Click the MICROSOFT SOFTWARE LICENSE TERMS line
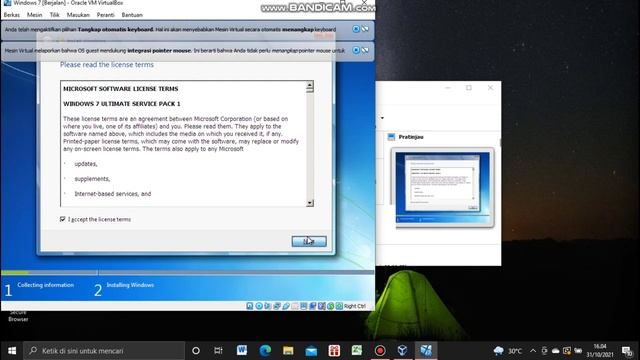The width and height of the screenshot is (640, 360). pyautogui.click(x=120, y=89)
